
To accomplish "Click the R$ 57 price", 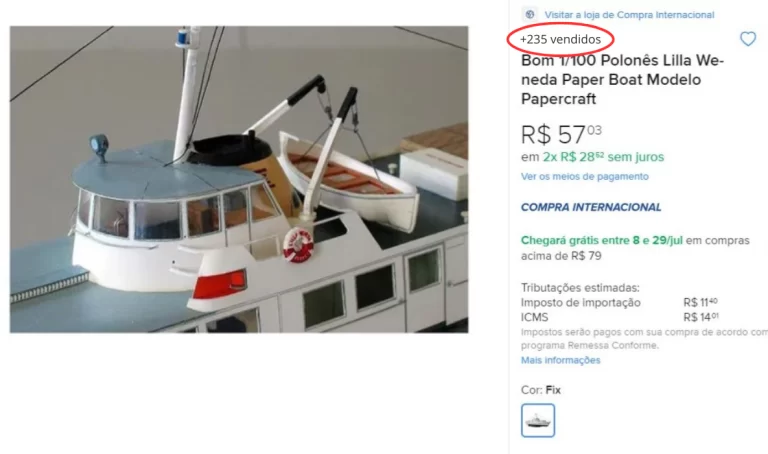I will (561, 134).
